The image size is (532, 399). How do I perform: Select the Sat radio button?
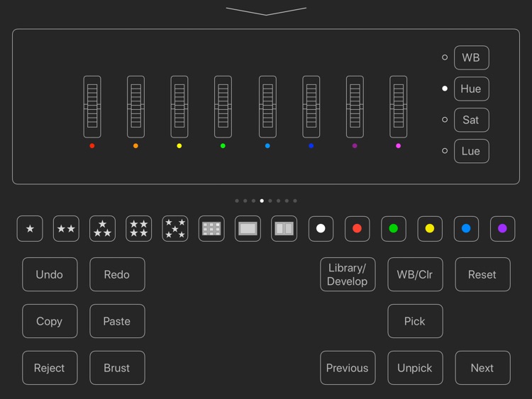445,120
